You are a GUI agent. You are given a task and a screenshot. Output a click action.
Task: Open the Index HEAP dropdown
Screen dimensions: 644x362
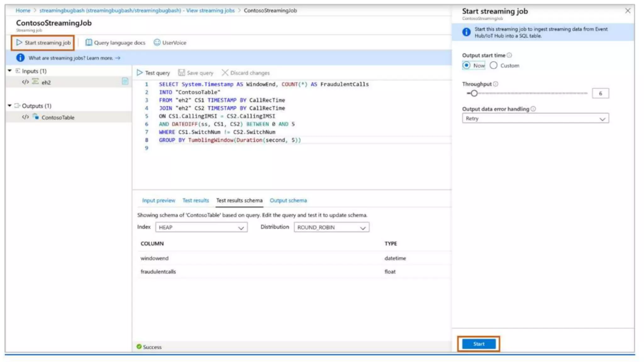(x=201, y=227)
